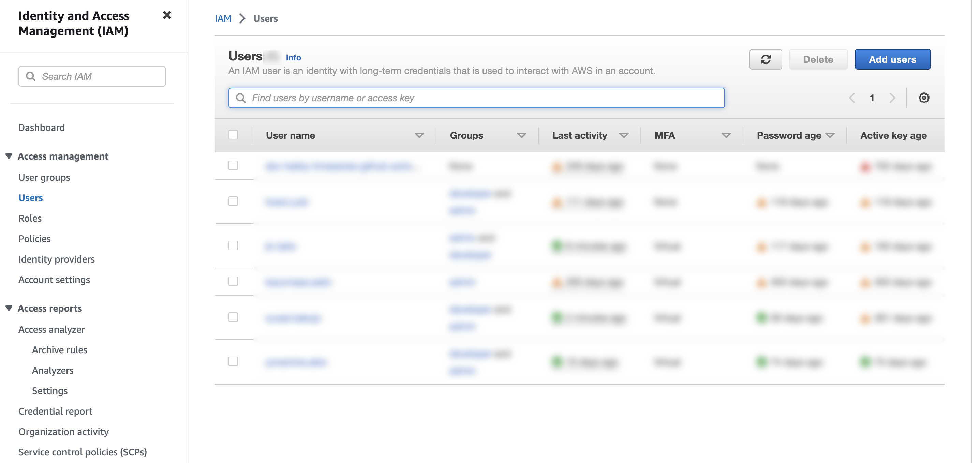
Task: Open Policies in the sidebar
Action: pos(34,239)
